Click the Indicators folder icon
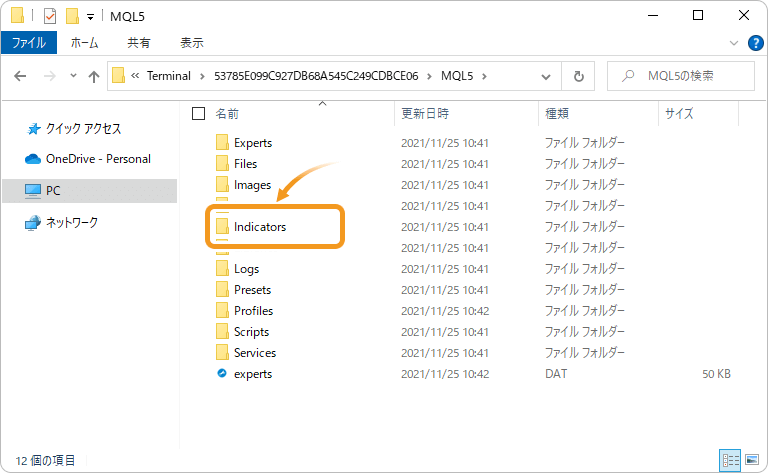Screen dimensions: 768x473 222,227
